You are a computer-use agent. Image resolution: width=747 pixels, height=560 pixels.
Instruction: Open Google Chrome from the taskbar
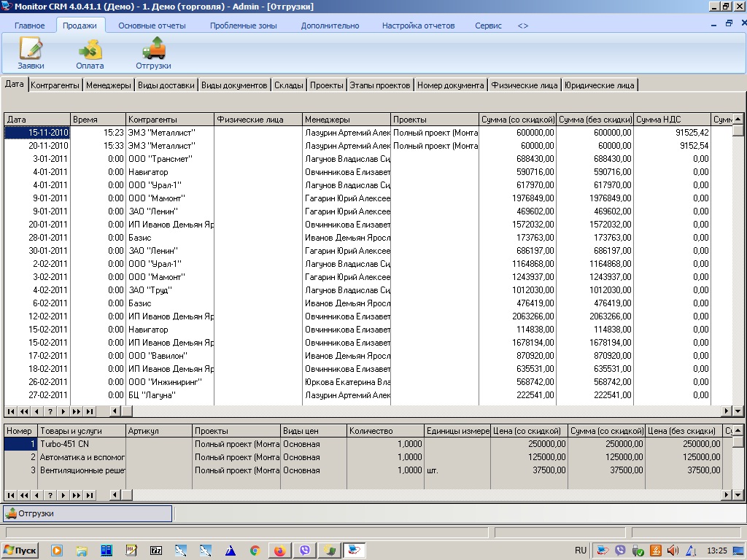[x=255, y=551]
